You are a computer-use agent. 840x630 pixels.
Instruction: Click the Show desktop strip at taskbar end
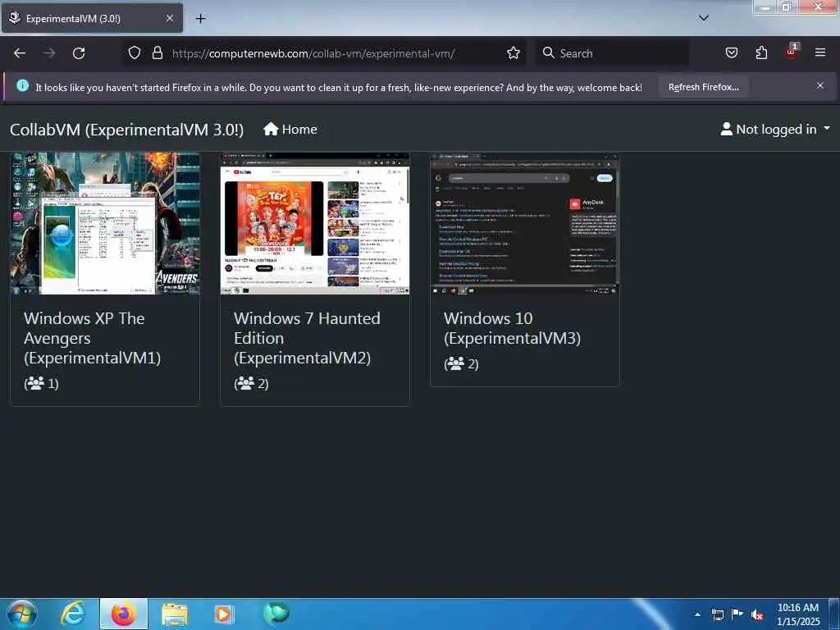click(834, 614)
